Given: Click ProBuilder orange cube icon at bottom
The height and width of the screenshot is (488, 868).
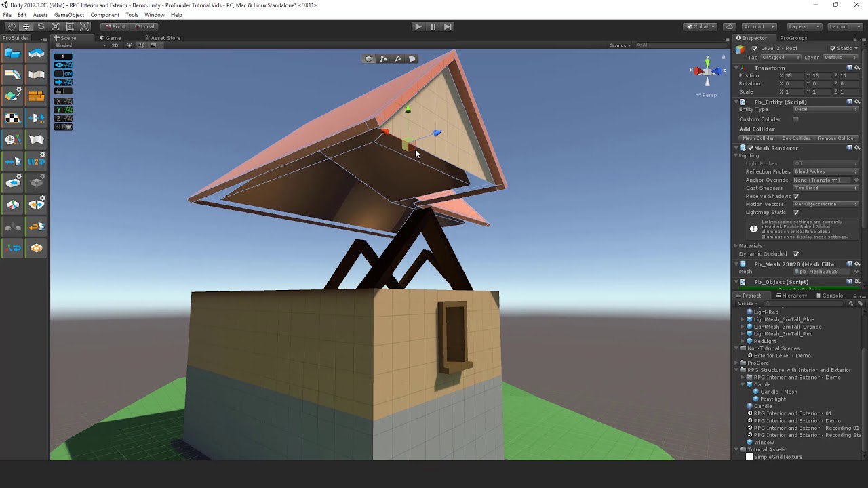Looking at the screenshot, I should (37, 248).
